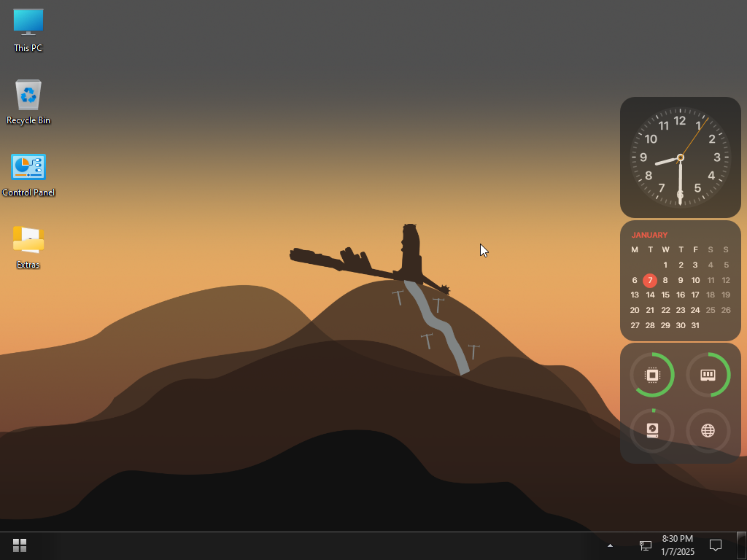Select day 20 in the calendar widget
Screen dimensions: 747x560
point(635,311)
